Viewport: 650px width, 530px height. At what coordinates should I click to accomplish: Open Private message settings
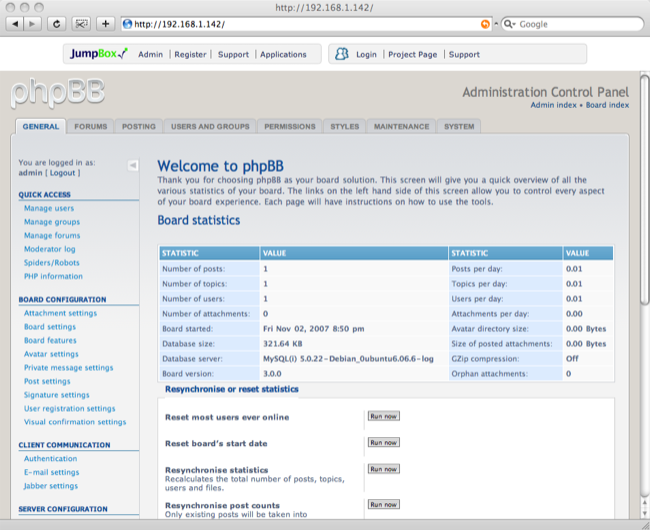coord(68,368)
